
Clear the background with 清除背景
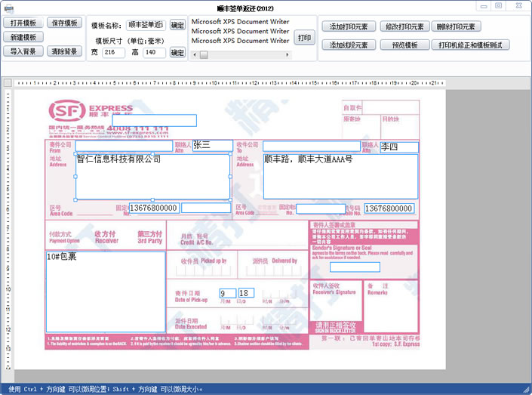[65, 51]
